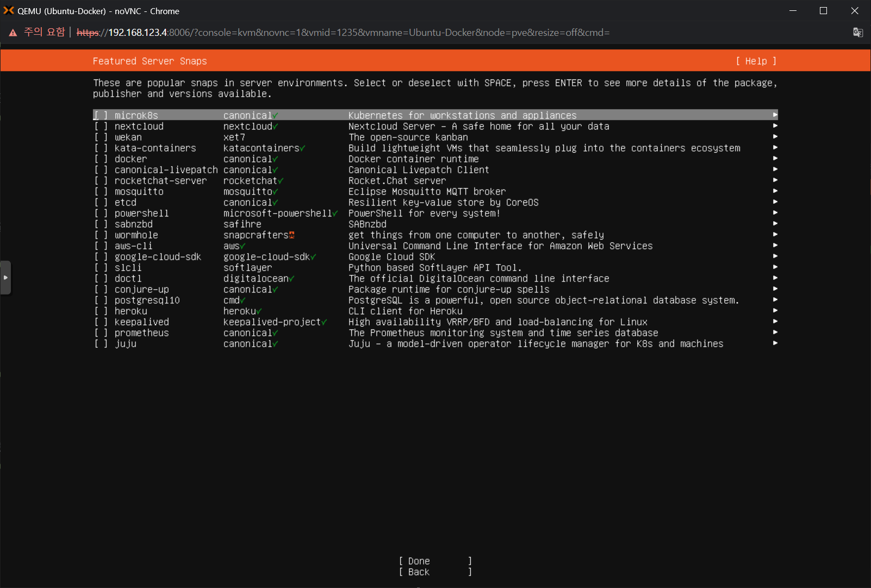Click the verified checkmark beside mosquitto publisher
Viewport: 871px width, 588px height.
point(275,192)
